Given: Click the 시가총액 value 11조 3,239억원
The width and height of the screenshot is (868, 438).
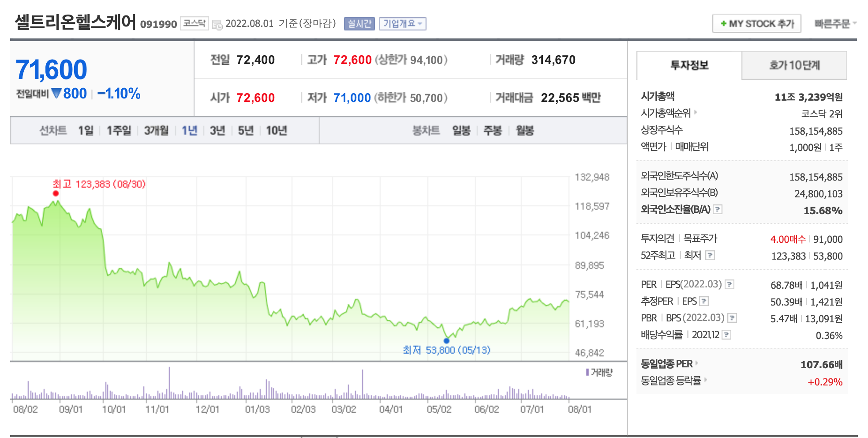Looking at the screenshot, I should pyautogui.click(x=808, y=97).
